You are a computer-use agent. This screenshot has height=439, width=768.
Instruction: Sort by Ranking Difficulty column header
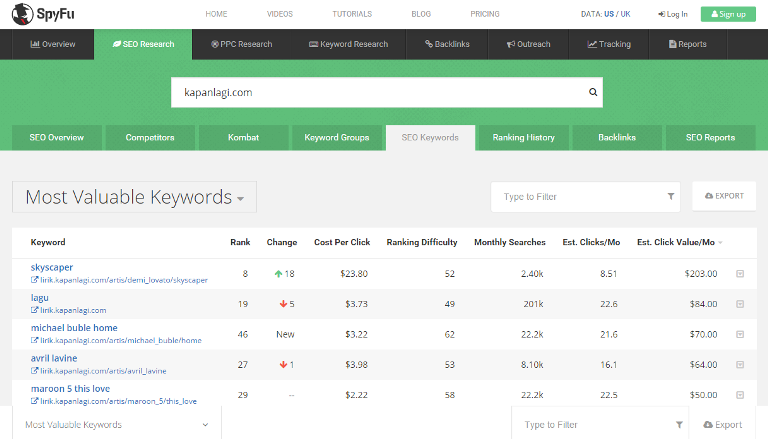422,242
